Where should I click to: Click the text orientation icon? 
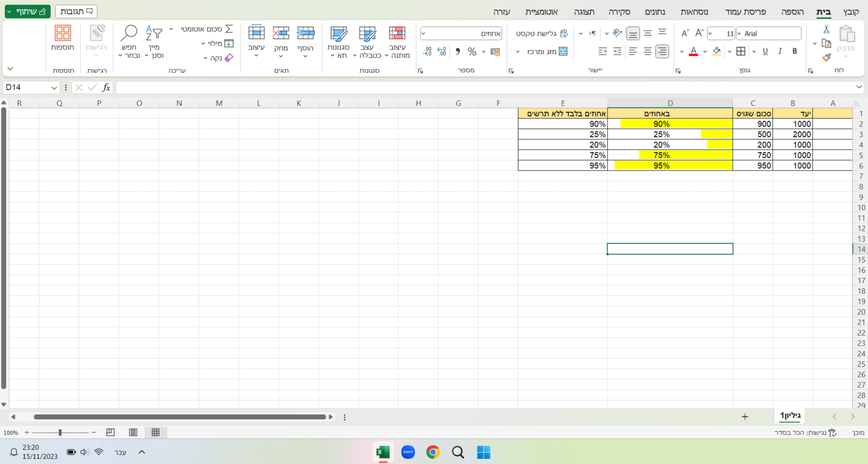(x=617, y=33)
